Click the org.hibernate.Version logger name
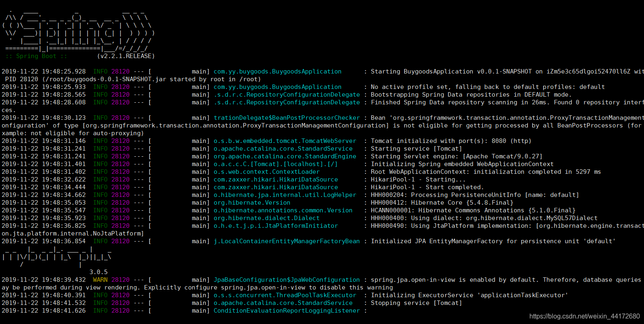This screenshot has width=644, height=324. (x=252, y=203)
